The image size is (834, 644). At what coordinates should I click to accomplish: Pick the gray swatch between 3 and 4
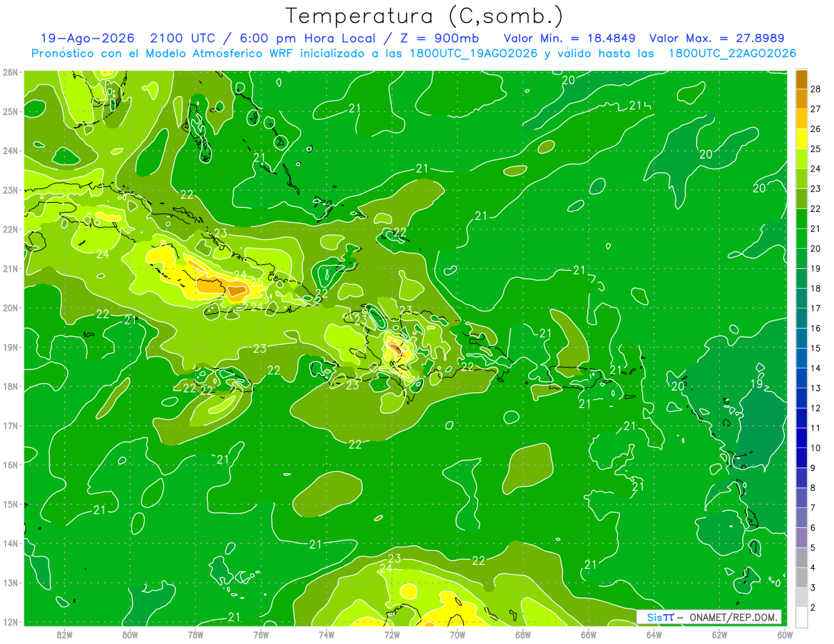tap(801, 577)
